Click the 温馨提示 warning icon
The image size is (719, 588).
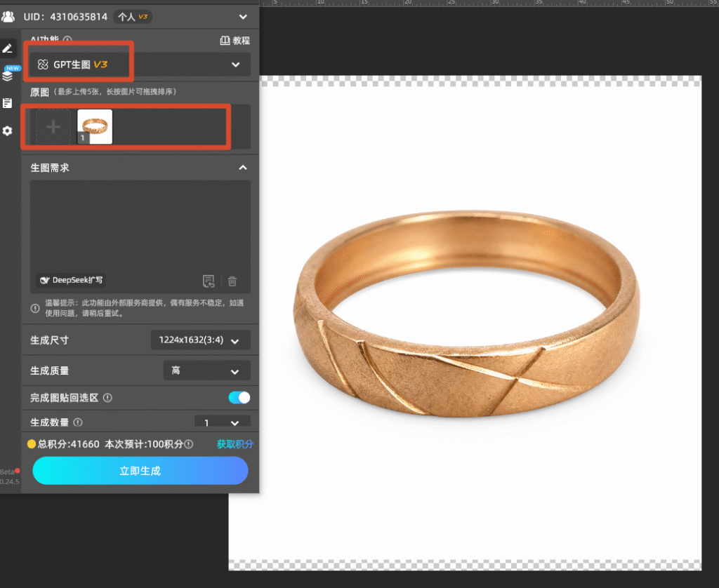(x=35, y=308)
